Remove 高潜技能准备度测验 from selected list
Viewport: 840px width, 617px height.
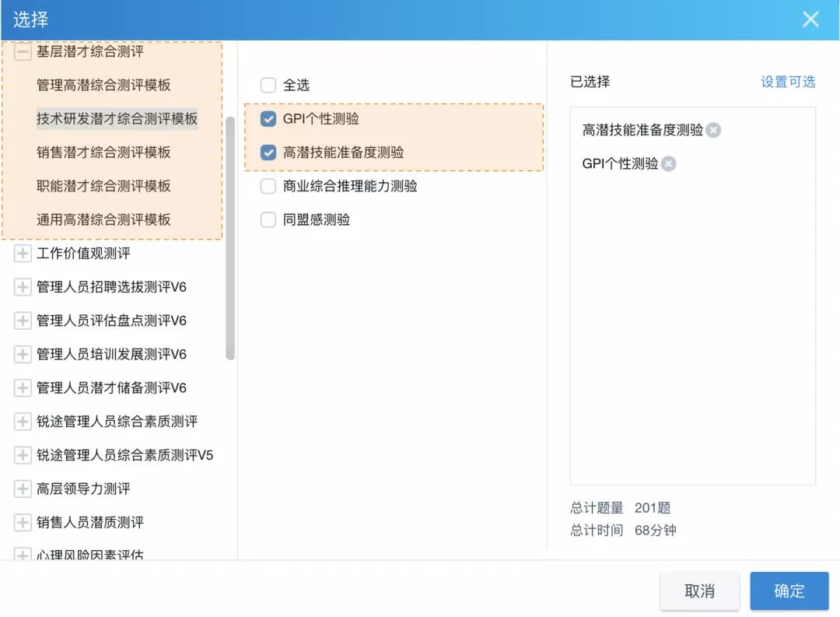point(713,130)
